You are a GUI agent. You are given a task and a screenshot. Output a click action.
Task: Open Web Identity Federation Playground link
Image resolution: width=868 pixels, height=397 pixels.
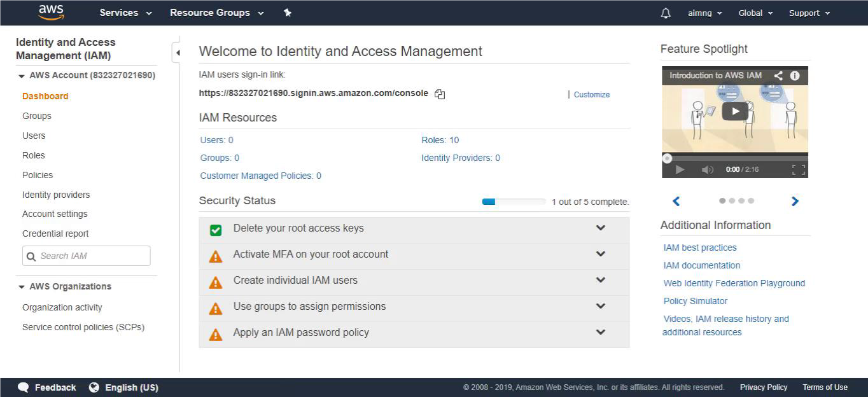(734, 283)
